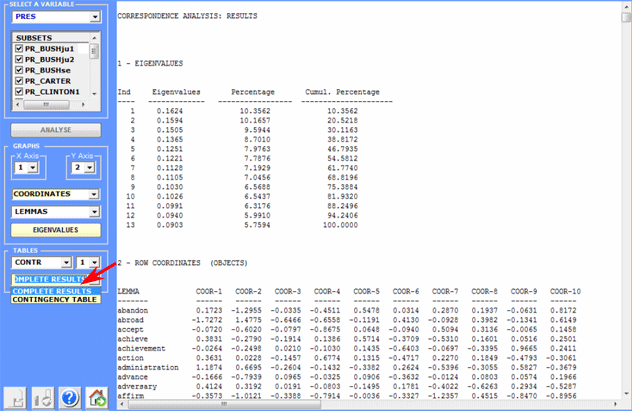632x411 pixels.
Task: Click down arrow of subsets list scrollbar
Action: coord(94,93)
